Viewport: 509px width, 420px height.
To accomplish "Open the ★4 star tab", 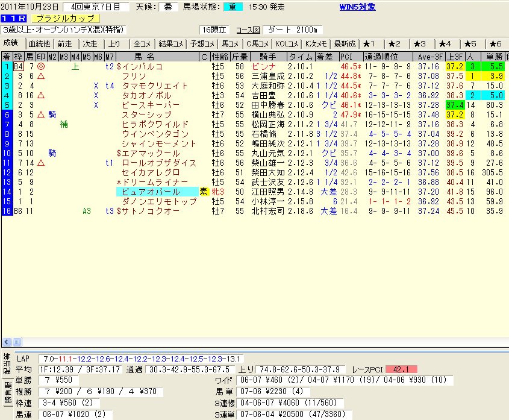I will coord(445,44).
